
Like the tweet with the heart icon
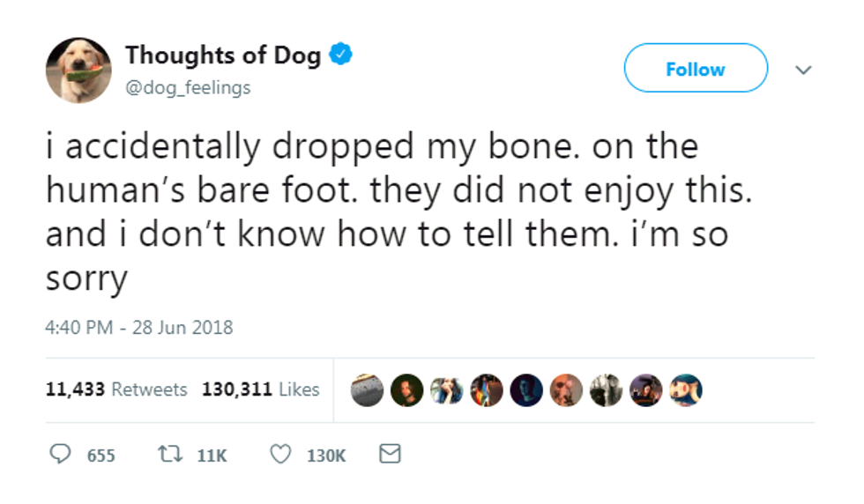coord(279,455)
